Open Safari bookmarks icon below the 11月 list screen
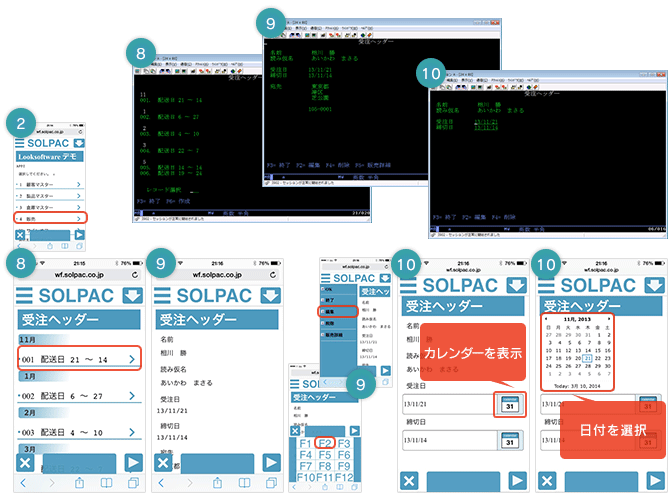The width and height of the screenshot is (668, 493). pos(106,483)
